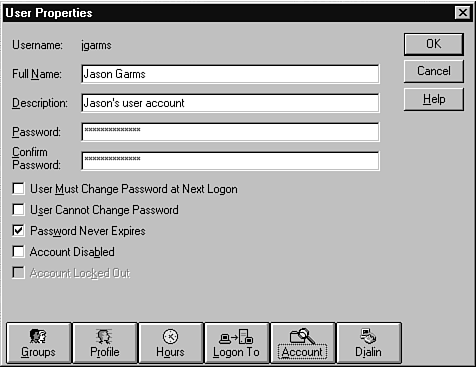
Task: Uncheck Password Never Expires
Action: coord(18,231)
